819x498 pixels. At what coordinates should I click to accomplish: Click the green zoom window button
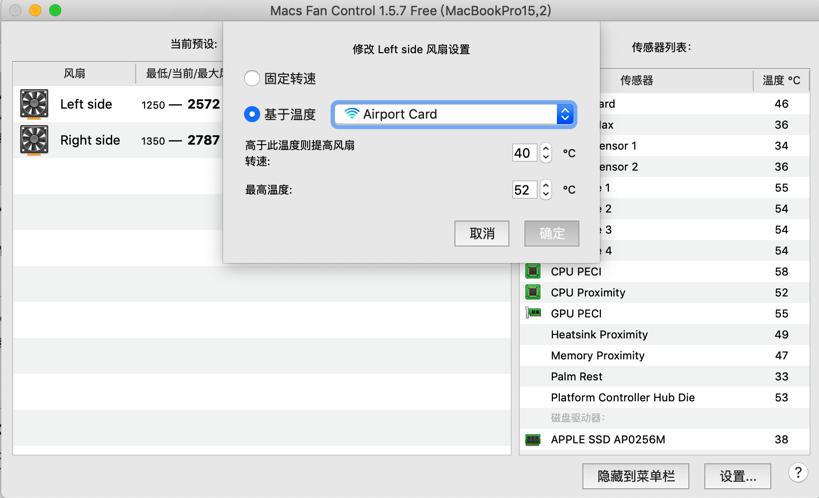(x=55, y=10)
